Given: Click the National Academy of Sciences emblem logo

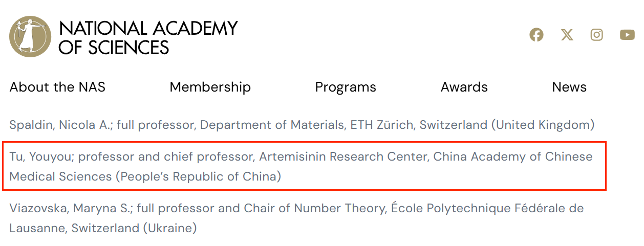Looking at the screenshot, I should click(30, 36).
